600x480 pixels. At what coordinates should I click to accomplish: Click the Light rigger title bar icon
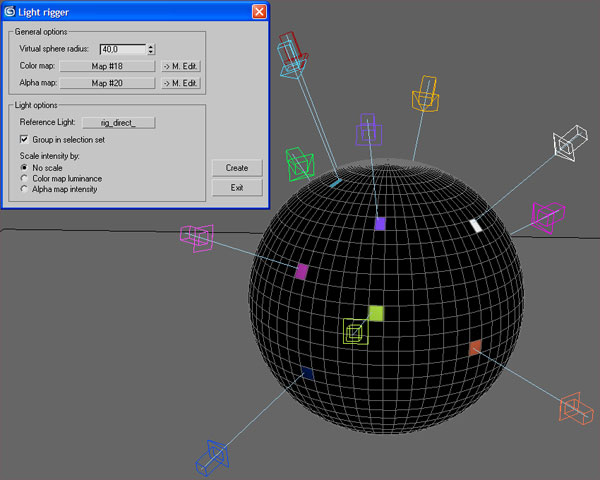(10, 12)
